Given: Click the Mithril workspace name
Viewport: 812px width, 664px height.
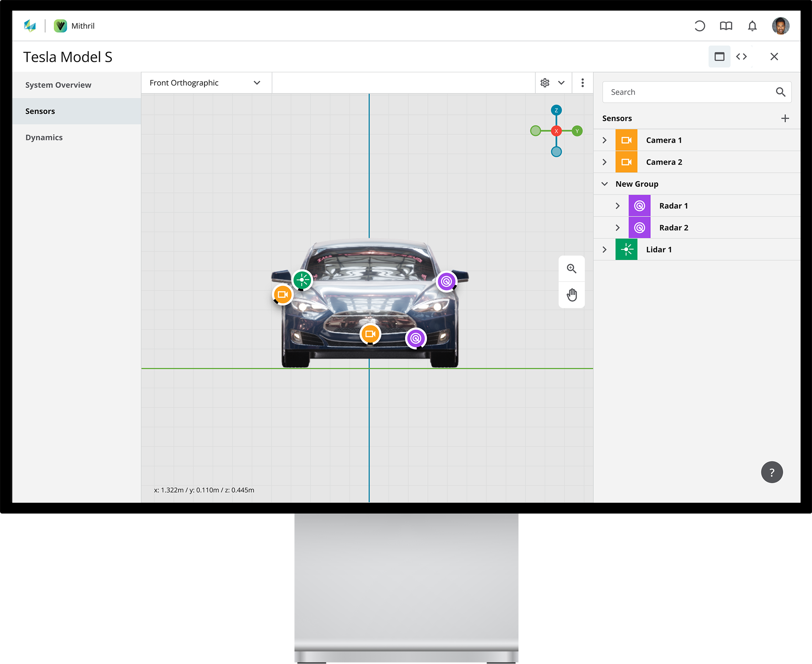Looking at the screenshot, I should (x=83, y=26).
